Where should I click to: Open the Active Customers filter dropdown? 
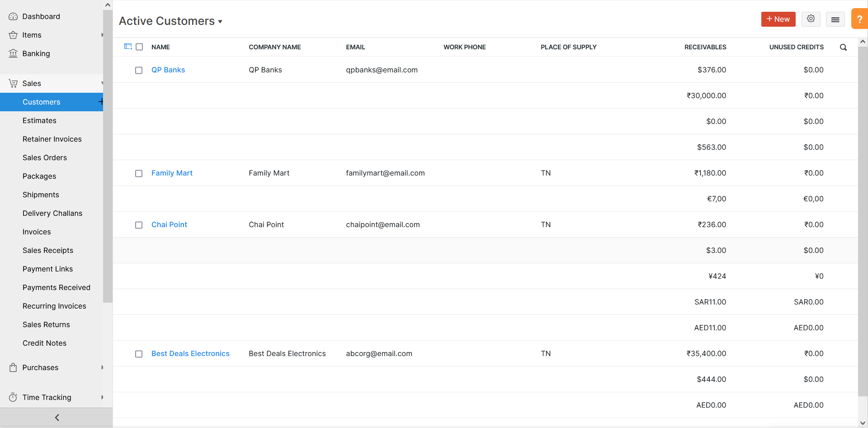click(x=221, y=21)
